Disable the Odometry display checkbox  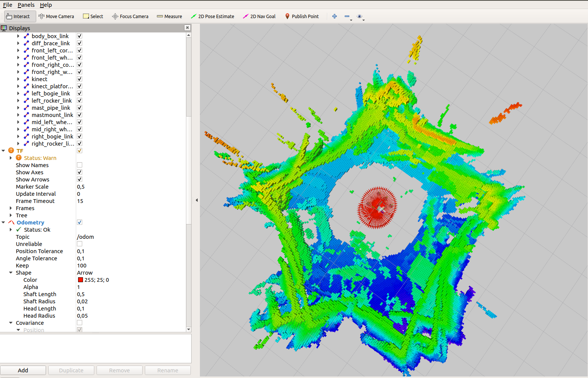coord(80,222)
